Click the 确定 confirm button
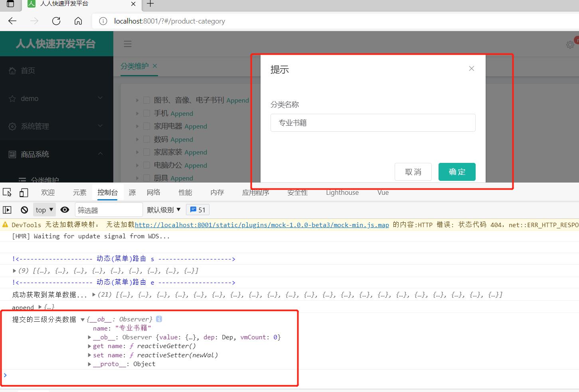The image size is (579, 392). click(x=457, y=172)
